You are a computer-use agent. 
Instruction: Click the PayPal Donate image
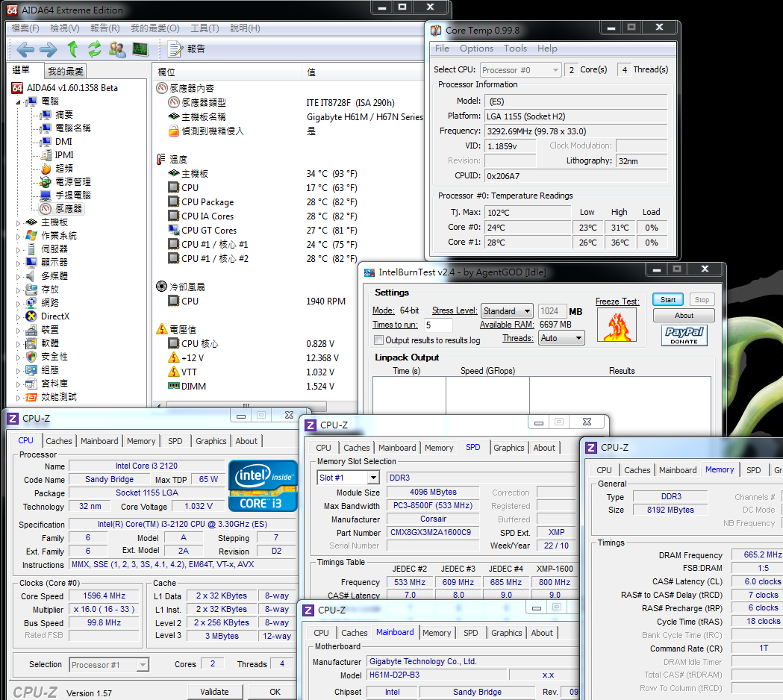coord(684,336)
